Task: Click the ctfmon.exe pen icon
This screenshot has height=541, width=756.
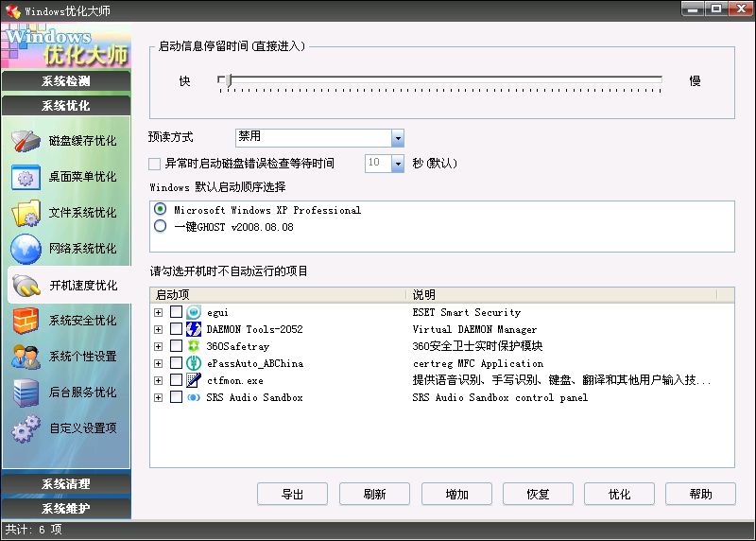Action: [194, 380]
